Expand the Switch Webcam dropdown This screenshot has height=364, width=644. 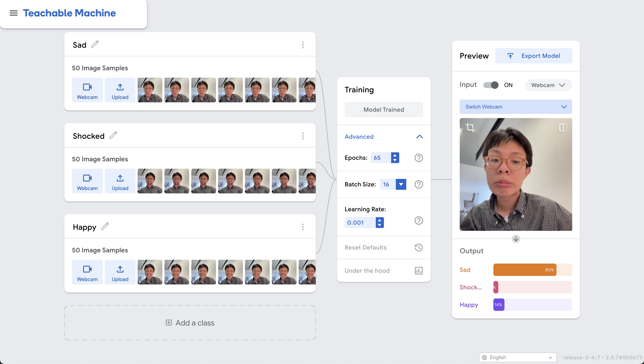coord(516,107)
